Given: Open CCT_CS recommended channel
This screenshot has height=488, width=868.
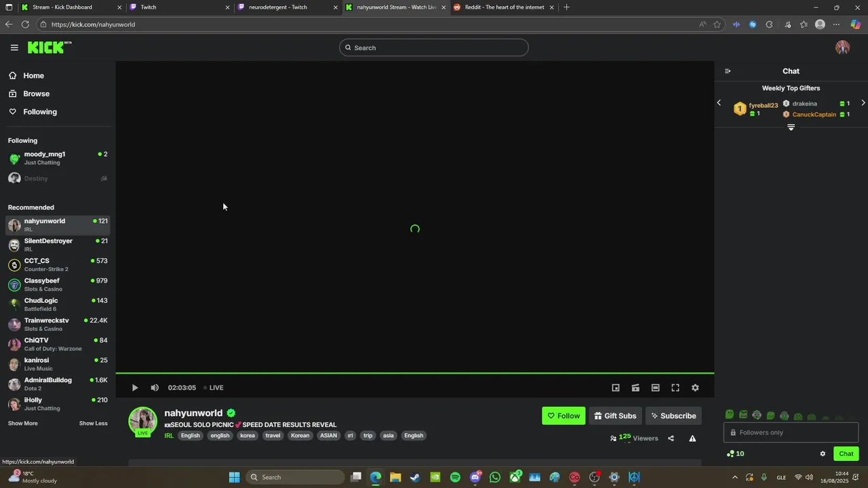Looking at the screenshot, I should tap(58, 264).
